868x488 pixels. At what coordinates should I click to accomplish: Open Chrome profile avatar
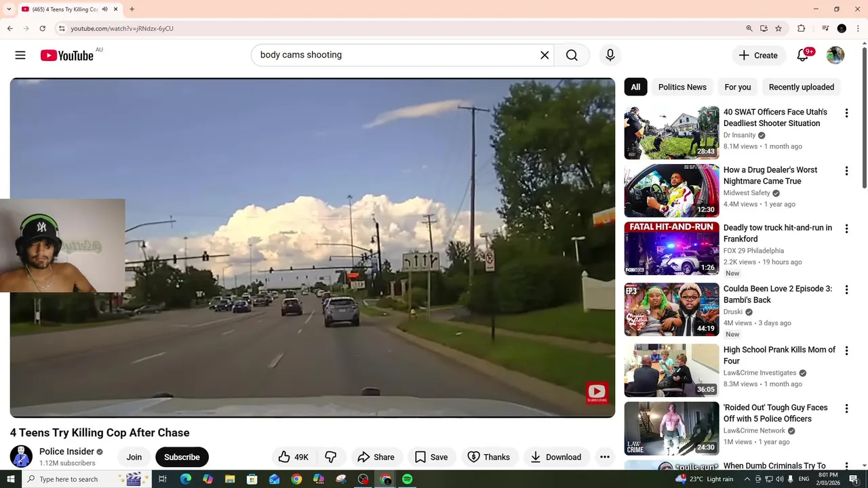tap(842, 28)
